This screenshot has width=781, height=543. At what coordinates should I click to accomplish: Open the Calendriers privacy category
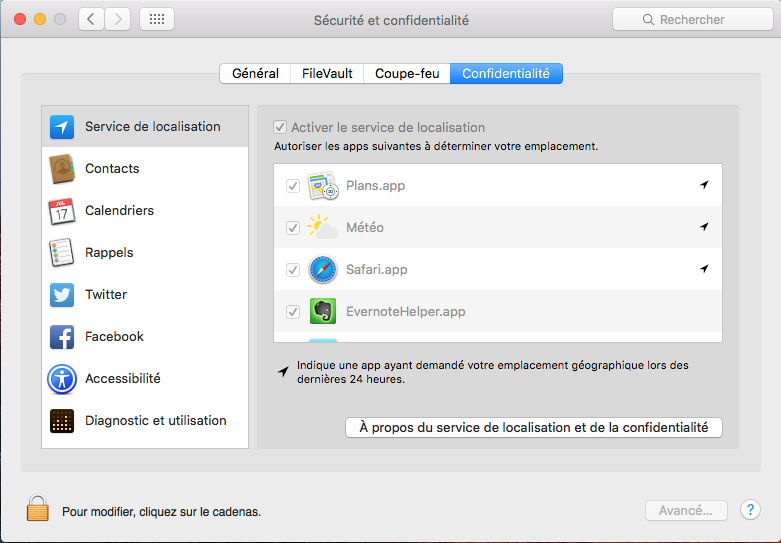pyautogui.click(x=119, y=211)
